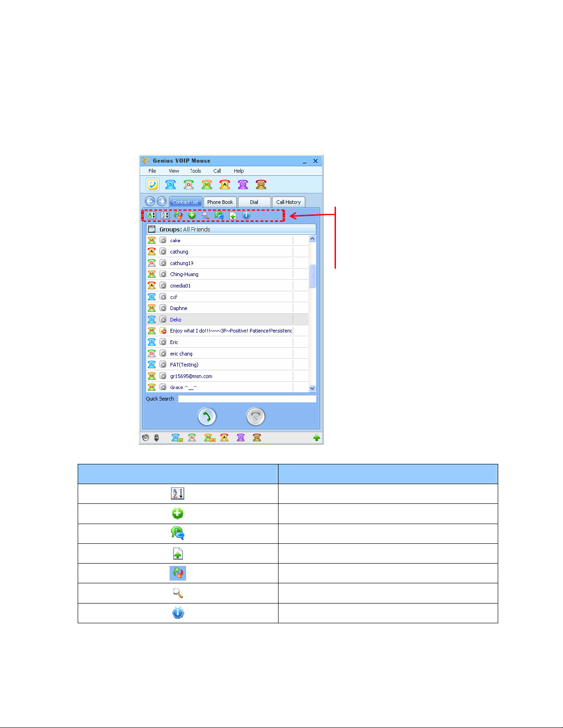Screen dimensions: 563x728
Task: Sort contacts alphabetically with A-Z icon
Action: pos(165,215)
